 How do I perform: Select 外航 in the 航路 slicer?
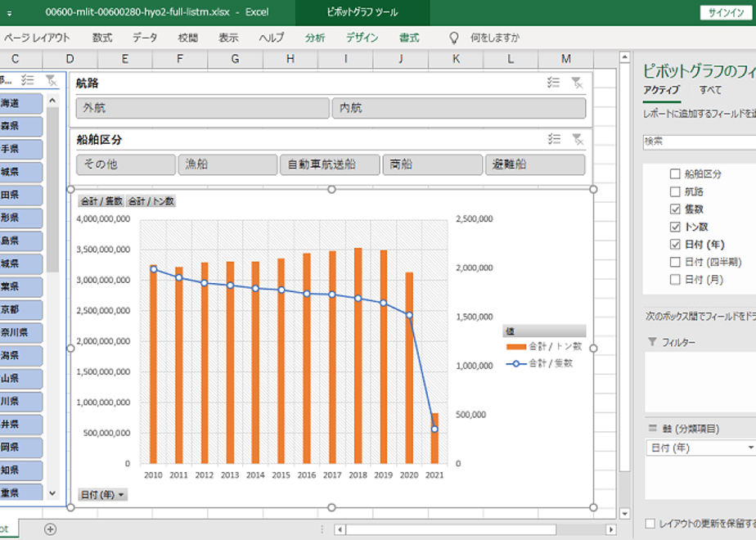tap(203, 108)
